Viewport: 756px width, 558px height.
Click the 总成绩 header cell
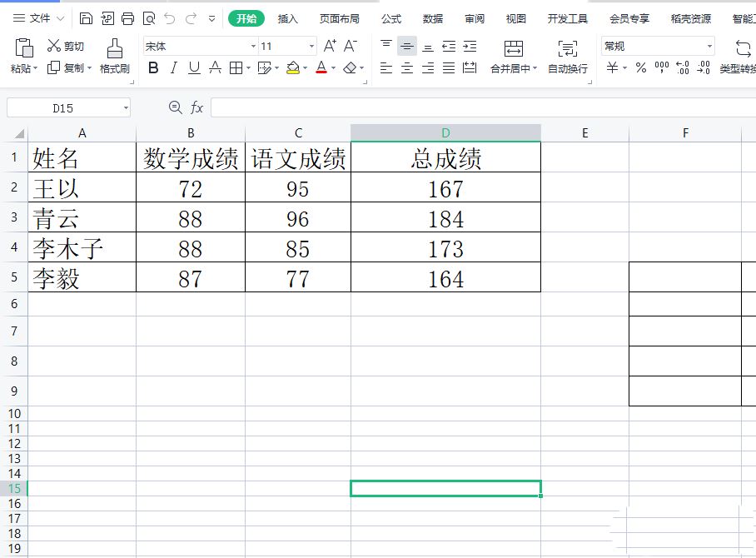(445, 157)
